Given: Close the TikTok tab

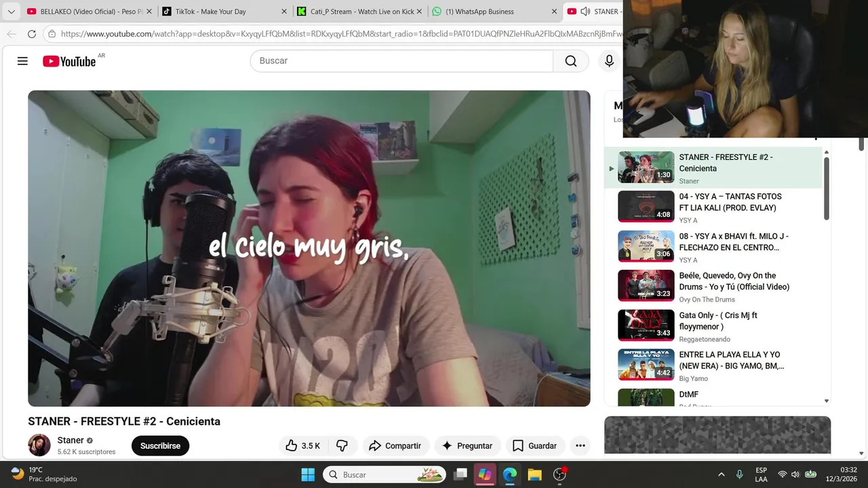Looking at the screenshot, I should click(x=284, y=12).
